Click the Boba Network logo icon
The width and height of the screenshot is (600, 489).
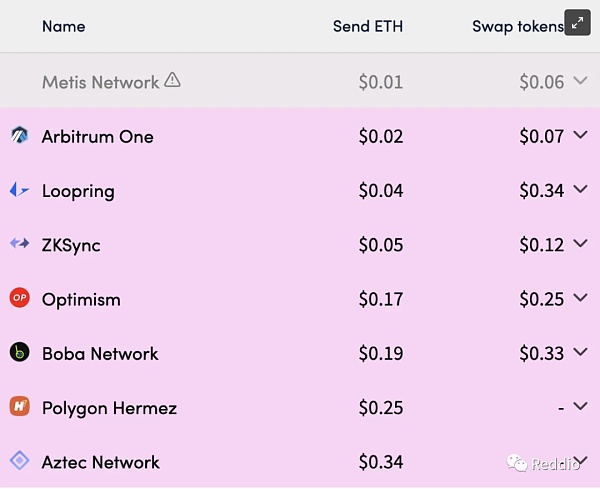(20, 352)
